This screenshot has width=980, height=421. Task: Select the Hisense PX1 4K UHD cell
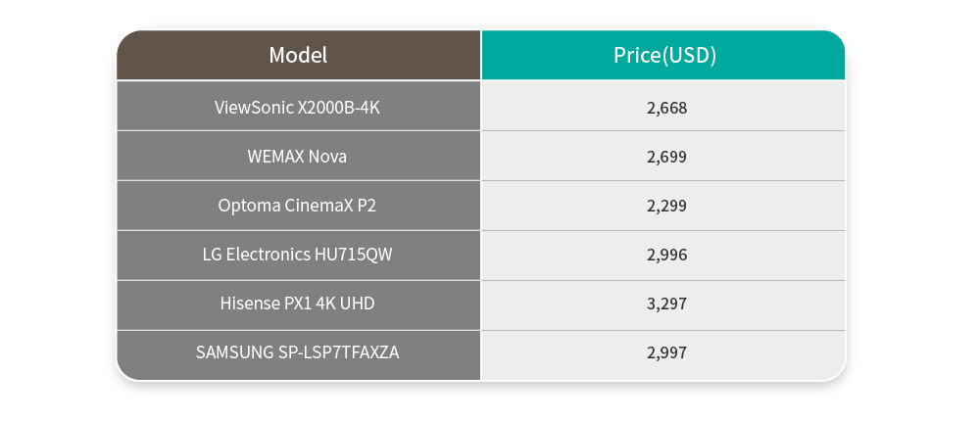tap(298, 305)
